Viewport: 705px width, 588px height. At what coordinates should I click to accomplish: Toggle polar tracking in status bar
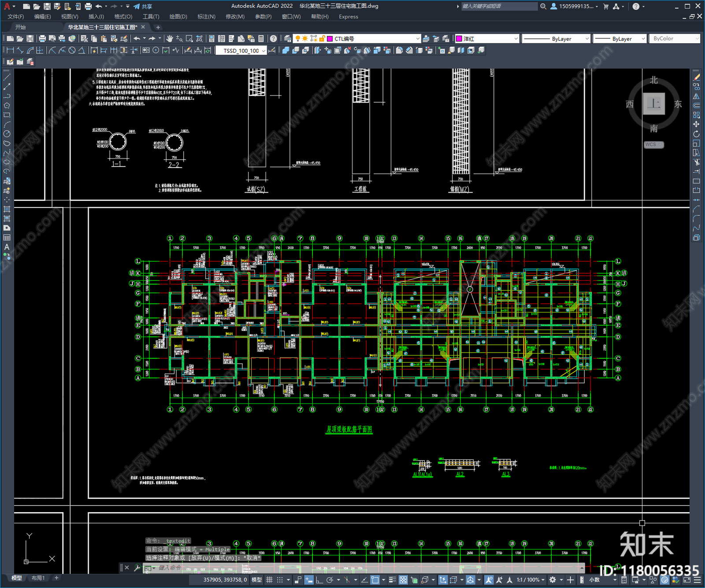[330, 580]
